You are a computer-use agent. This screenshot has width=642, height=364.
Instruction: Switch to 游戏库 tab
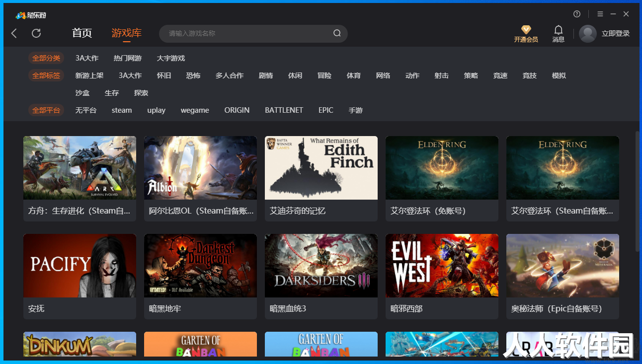pos(127,33)
